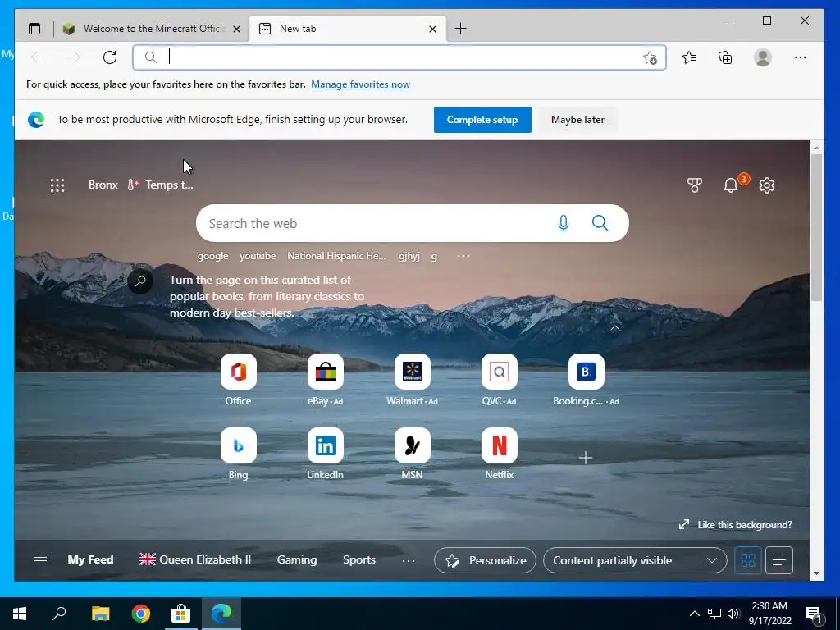Add this page to favorites star icon
Screen dimensions: 840x630
[x=650, y=58]
